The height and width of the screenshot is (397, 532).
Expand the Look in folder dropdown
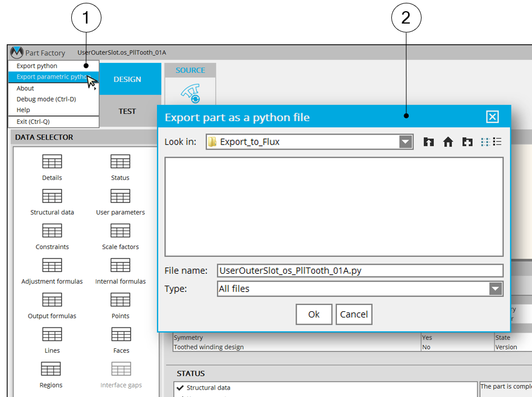pos(406,142)
